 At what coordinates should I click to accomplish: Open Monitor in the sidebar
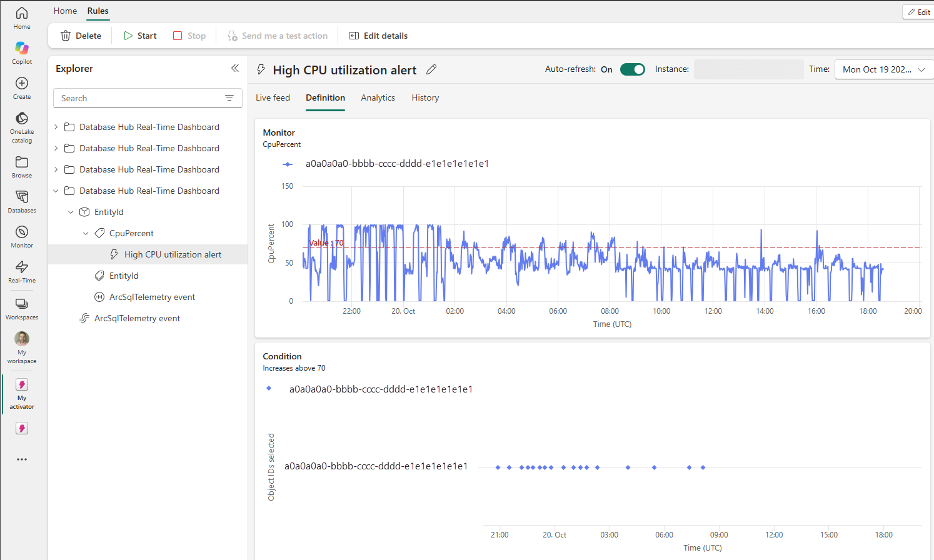click(x=22, y=237)
